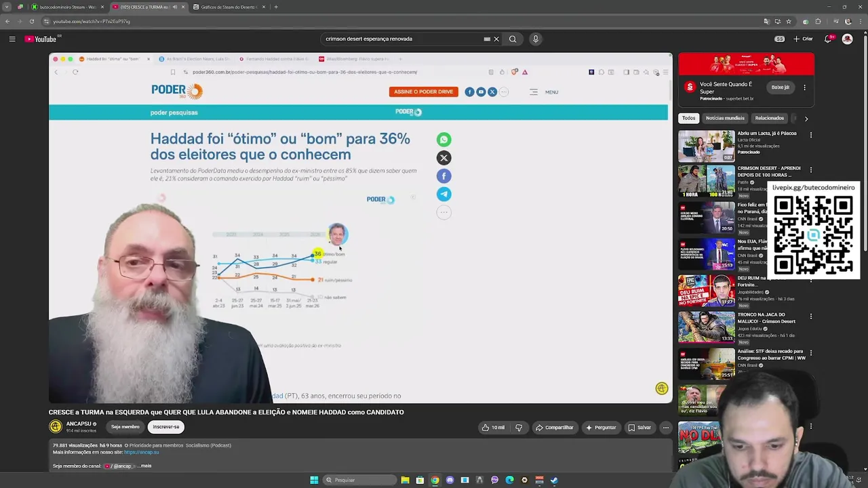Image resolution: width=868 pixels, height=488 pixels.
Task: Switch to butecodomineiro Stream browser tab
Action: pos(66,7)
